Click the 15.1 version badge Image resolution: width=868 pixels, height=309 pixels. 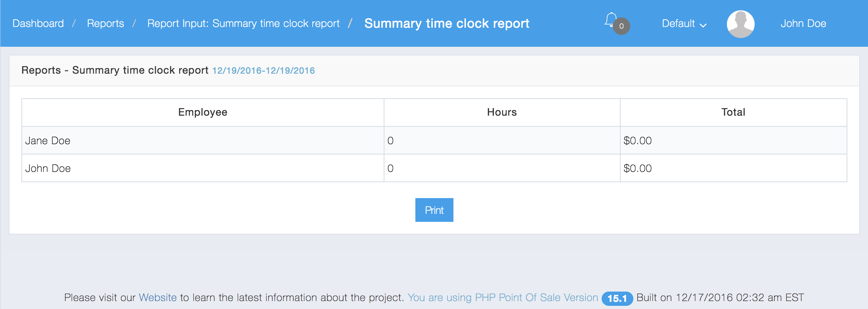tap(617, 299)
